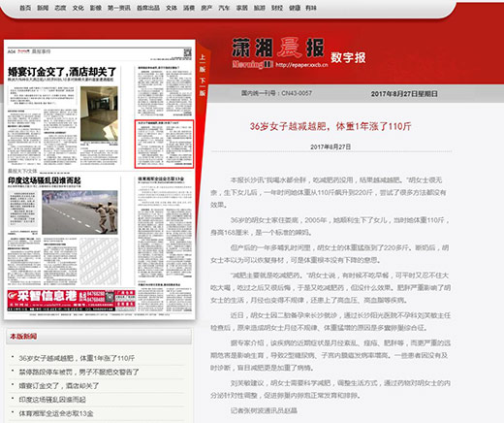
Task: Open the epaper.xxcb.cn URL link
Action: tap(301, 65)
